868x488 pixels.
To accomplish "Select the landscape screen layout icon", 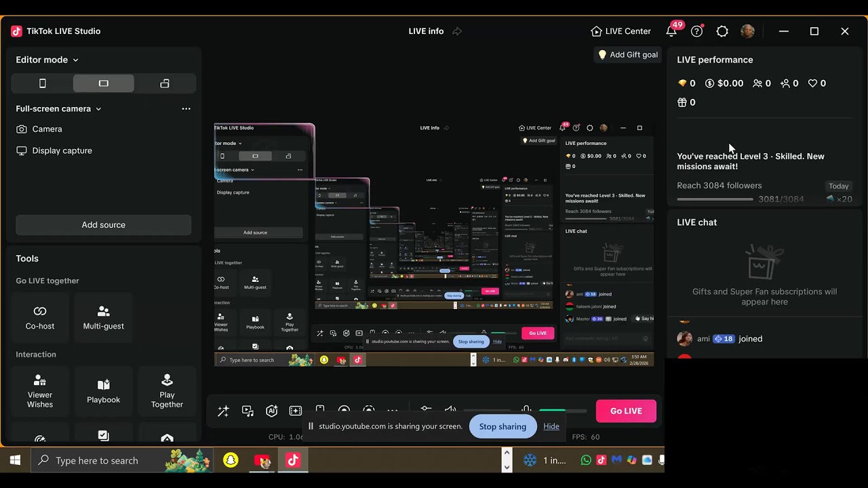I will click(x=104, y=83).
